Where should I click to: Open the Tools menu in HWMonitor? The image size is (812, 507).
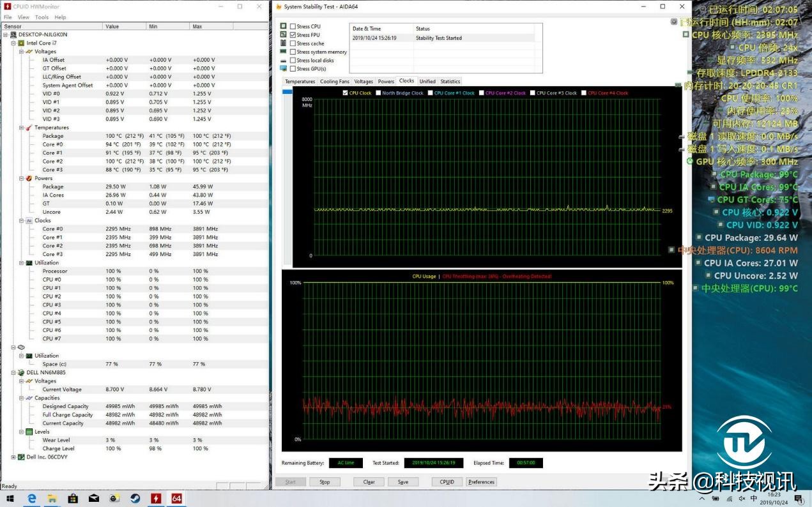tap(41, 18)
